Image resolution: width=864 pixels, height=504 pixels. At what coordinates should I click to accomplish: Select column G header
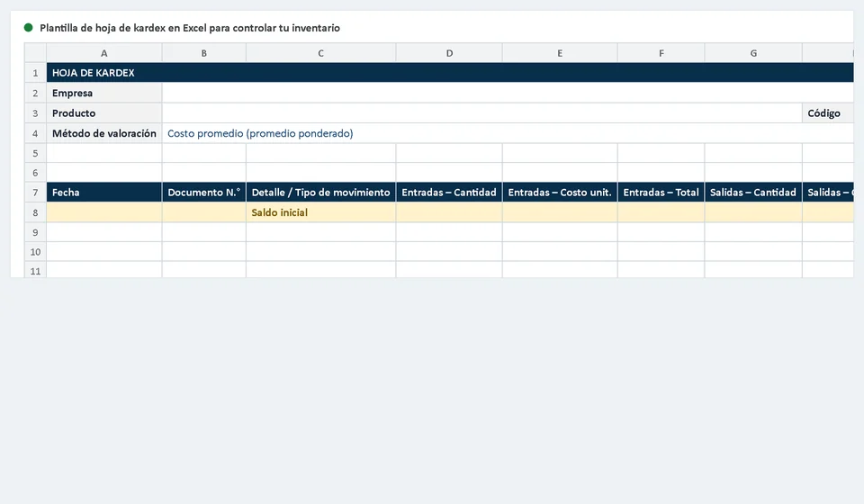tap(753, 53)
